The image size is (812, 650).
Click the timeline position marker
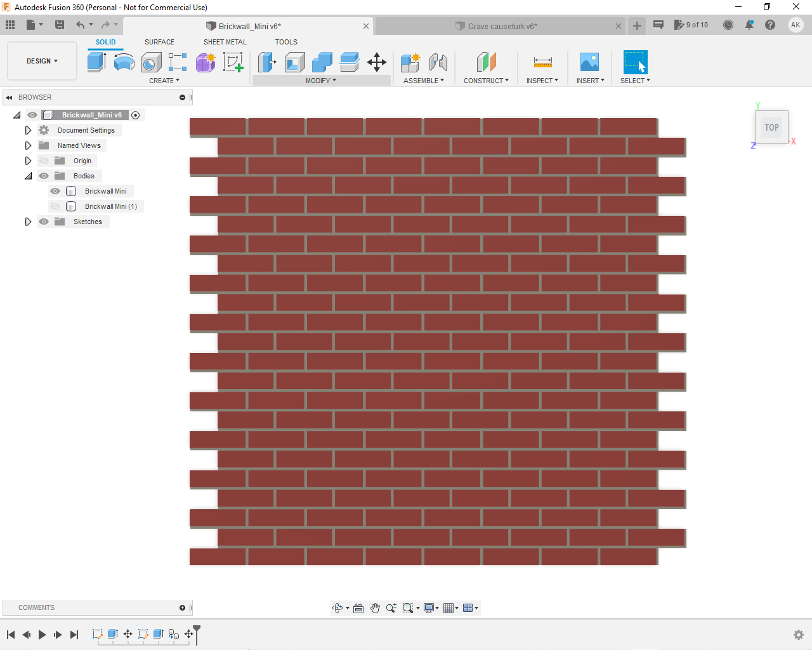pos(197,634)
